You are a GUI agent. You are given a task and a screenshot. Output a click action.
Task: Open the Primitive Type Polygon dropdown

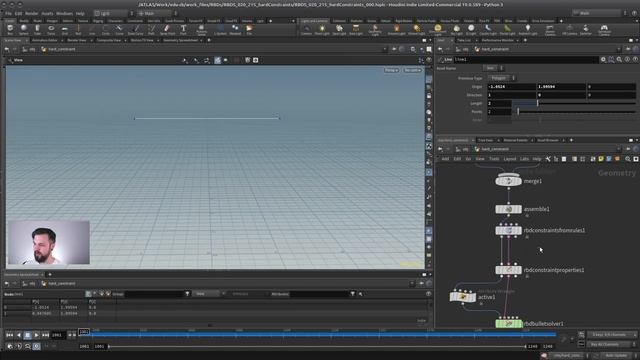tap(502, 78)
